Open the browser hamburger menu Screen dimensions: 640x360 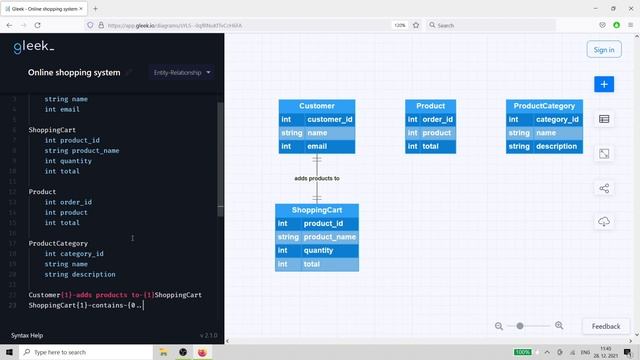tap(631, 25)
